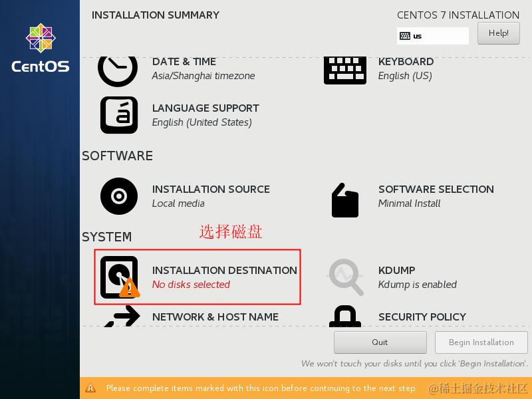Open Software Selection package icon
532x399 pixels.
tap(345, 200)
